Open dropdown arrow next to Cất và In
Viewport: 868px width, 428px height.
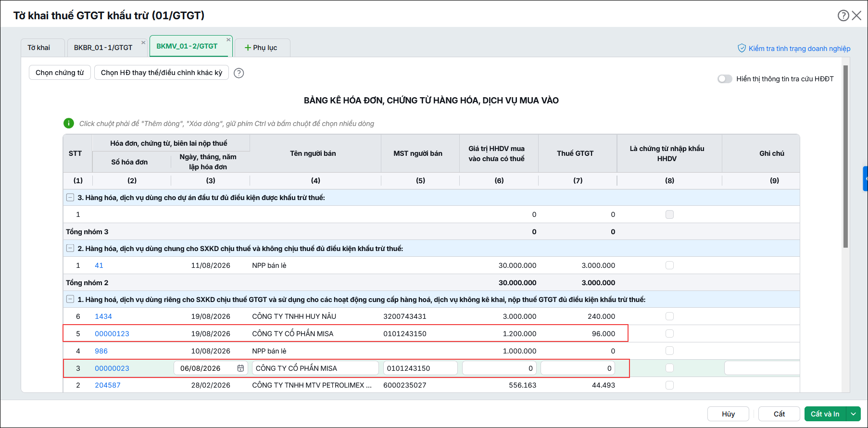854,414
